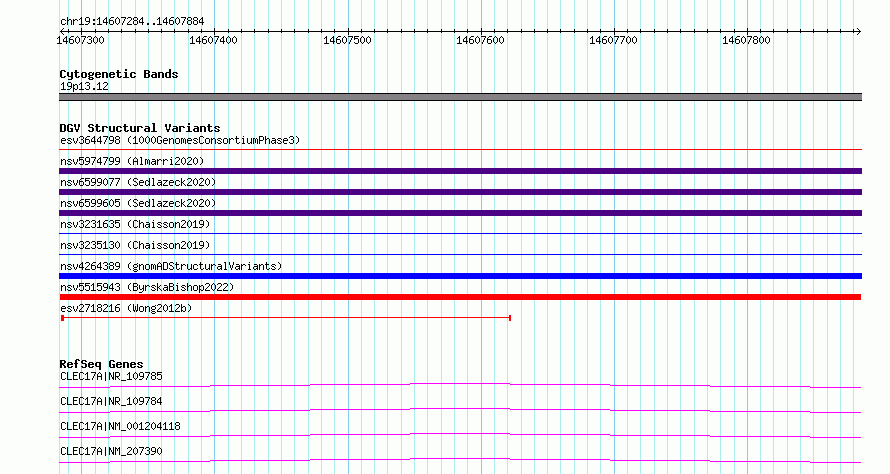
Task: Click the gray 19p13.12 cytogenetic band bar
Action: (460, 97)
